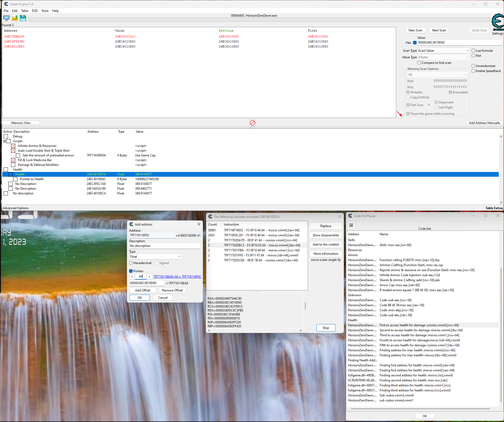
Task: Click the Add Address Manually button
Action: coord(484,123)
